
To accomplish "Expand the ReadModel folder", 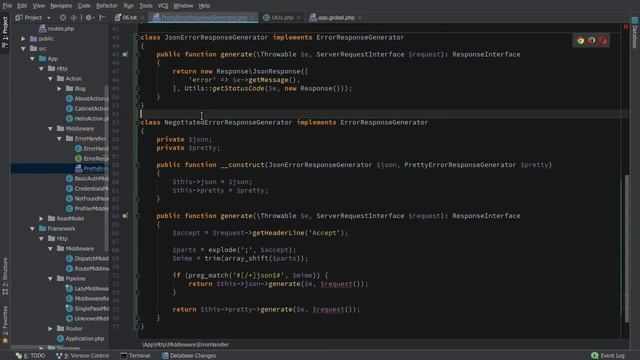I will [41, 218].
